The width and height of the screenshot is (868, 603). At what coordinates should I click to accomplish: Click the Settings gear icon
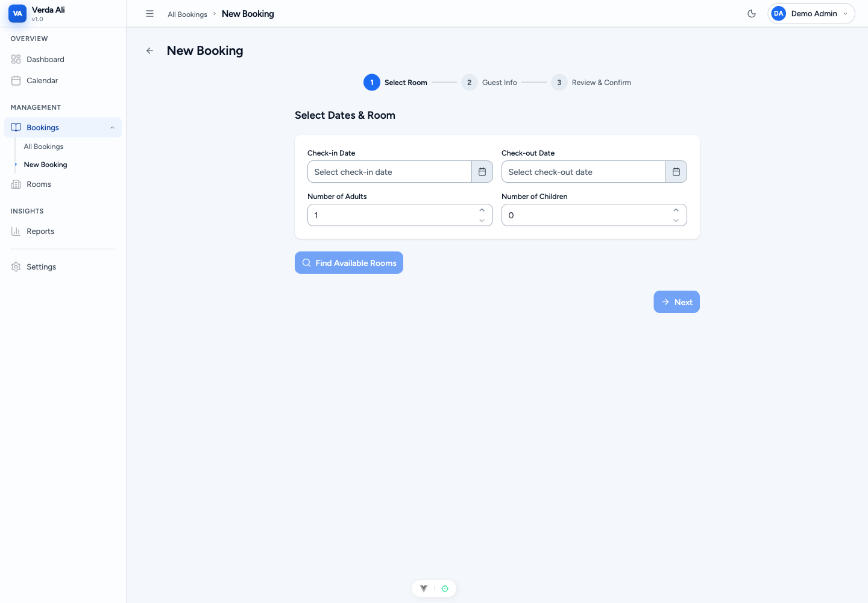16,267
